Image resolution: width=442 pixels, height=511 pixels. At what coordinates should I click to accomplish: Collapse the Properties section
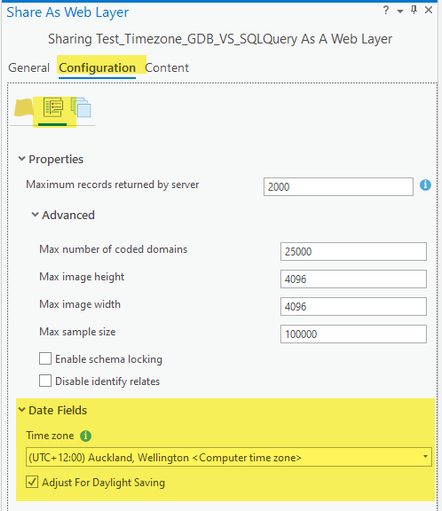coord(22,159)
